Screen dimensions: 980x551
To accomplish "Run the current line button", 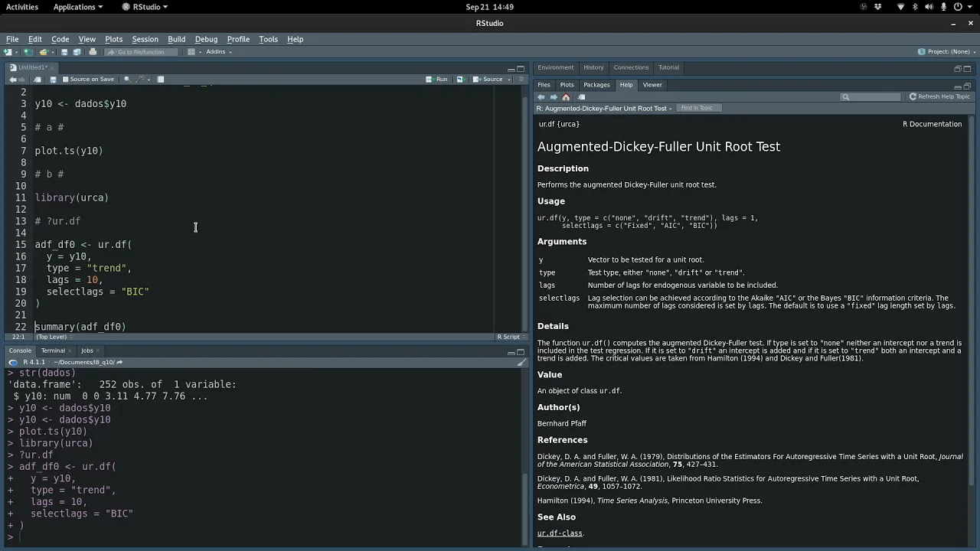I will click(x=436, y=80).
